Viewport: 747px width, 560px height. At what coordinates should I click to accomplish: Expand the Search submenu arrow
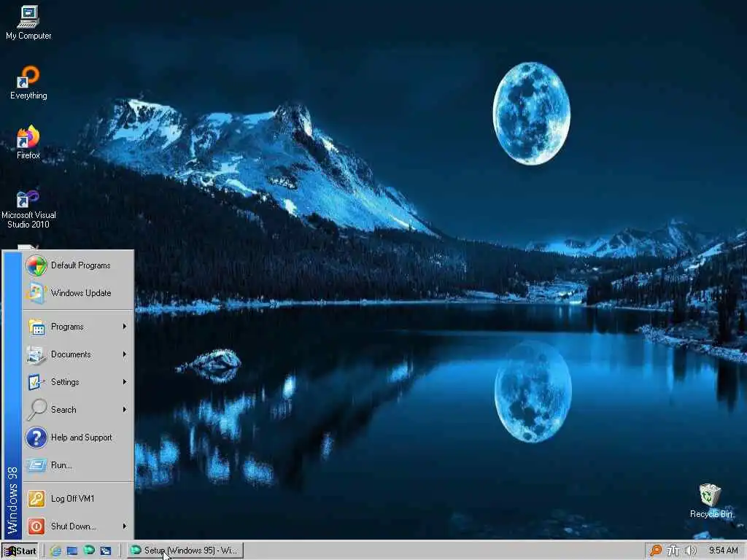coord(124,410)
